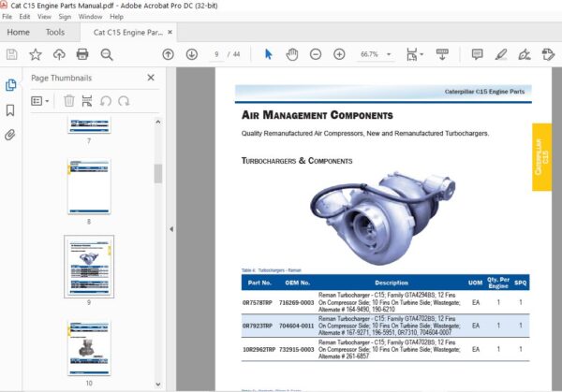Open Page Thumbnails pane icon
Screen dimensions: 562x392
tap(10, 85)
